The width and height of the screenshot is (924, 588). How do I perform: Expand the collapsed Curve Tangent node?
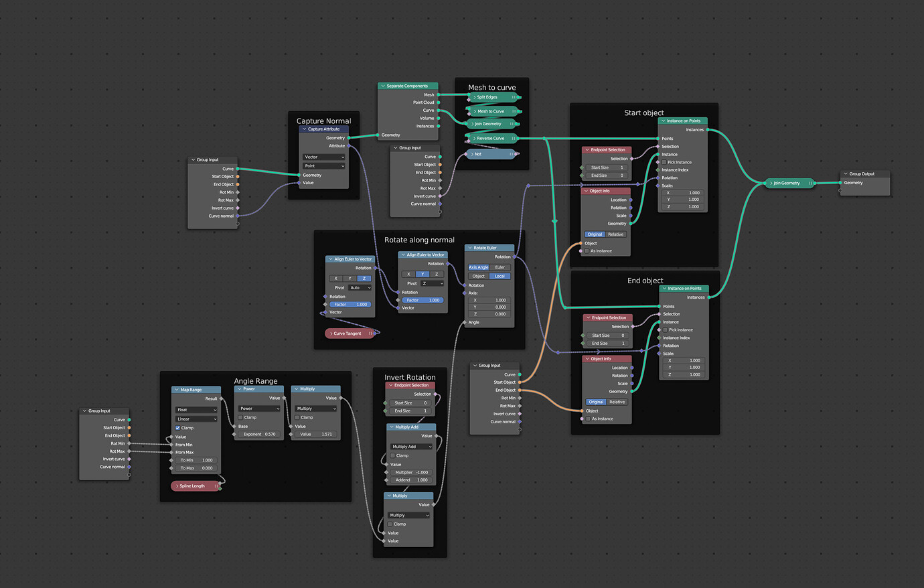pyautogui.click(x=331, y=334)
